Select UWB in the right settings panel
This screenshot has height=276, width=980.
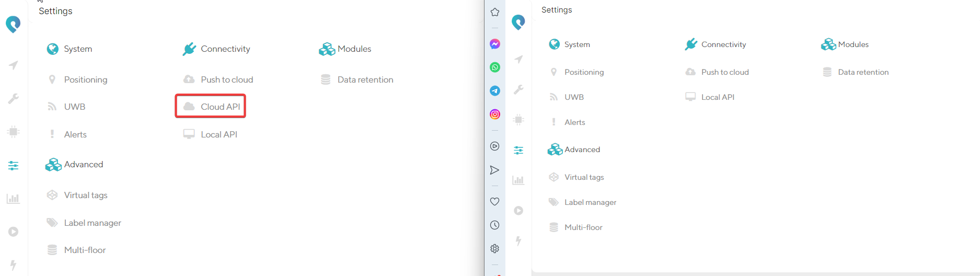click(574, 97)
